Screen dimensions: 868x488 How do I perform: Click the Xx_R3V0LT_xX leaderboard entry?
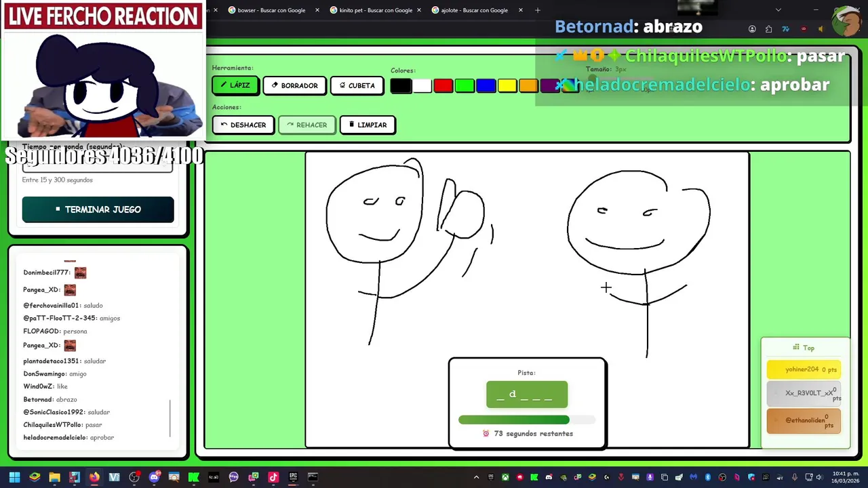(804, 393)
